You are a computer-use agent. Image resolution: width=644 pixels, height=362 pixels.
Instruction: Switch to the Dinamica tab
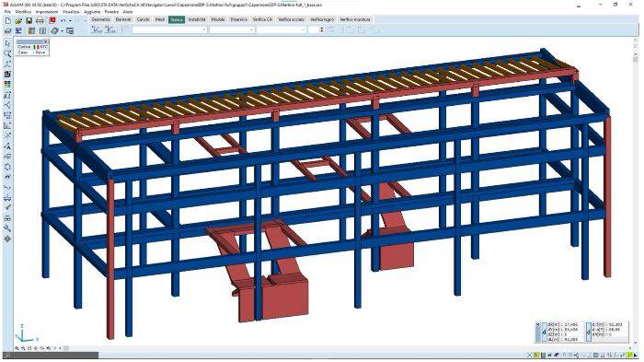click(238, 19)
